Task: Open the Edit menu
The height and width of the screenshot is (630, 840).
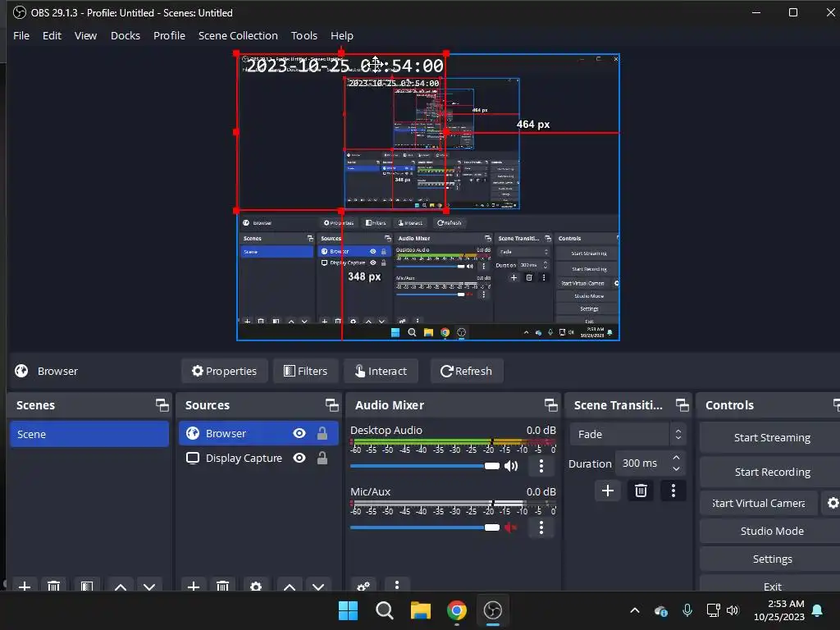Action: (52, 35)
